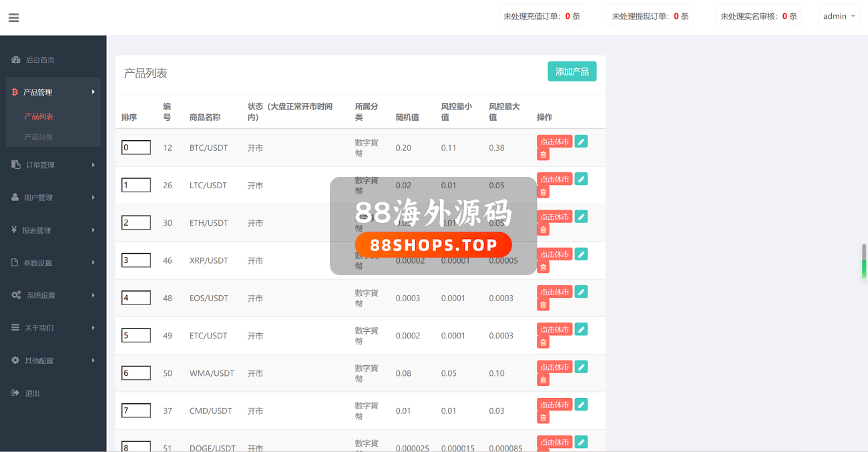Edit the EOS/USDT product with pencil icon

tap(581, 292)
